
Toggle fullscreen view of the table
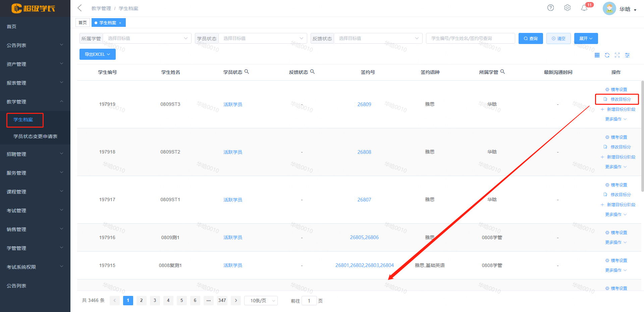tap(617, 55)
